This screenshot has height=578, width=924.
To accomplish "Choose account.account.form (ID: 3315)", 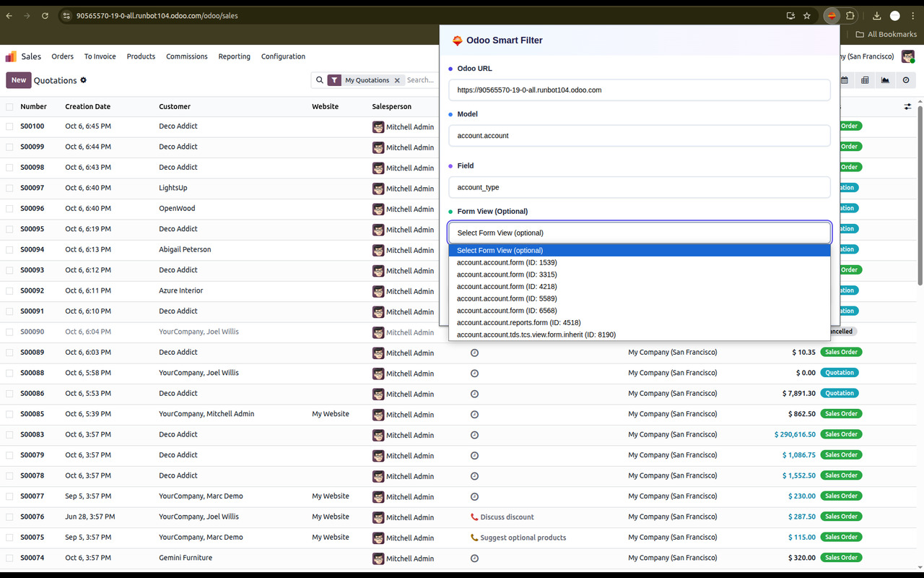I will click(x=640, y=275).
